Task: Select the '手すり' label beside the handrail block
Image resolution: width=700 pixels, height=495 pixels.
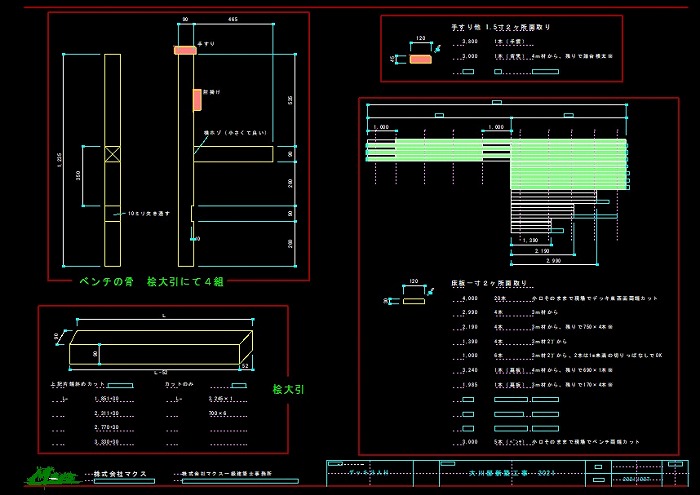Action: [207, 44]
